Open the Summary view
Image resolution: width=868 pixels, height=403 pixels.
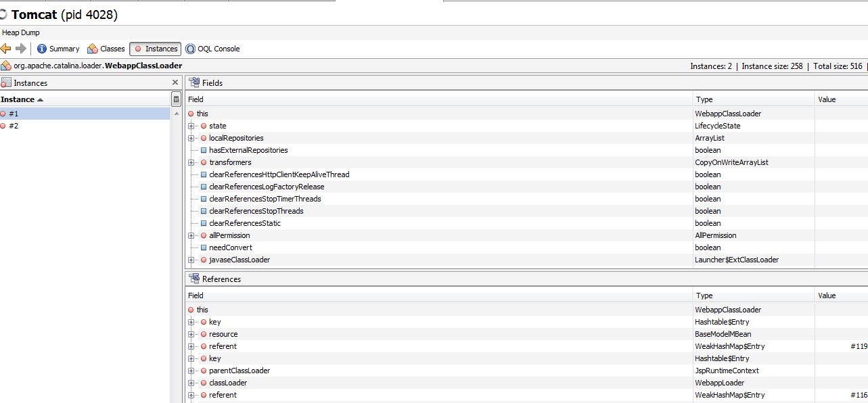point(58,49)
